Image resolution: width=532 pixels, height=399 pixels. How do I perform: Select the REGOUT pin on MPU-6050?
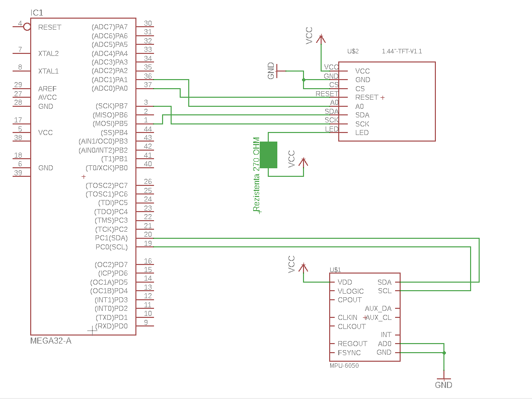[x=352, y=344]
